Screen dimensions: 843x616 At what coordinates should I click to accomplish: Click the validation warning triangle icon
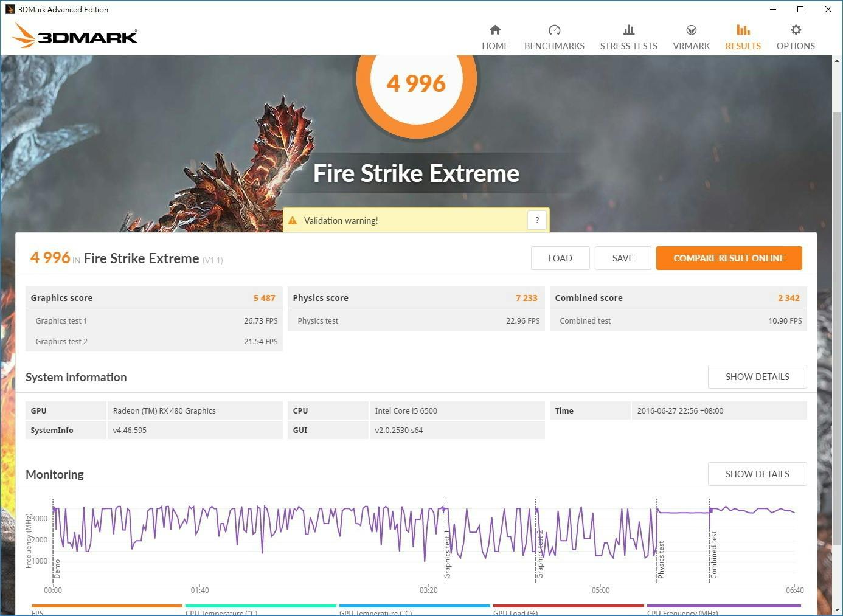[293, 220]
